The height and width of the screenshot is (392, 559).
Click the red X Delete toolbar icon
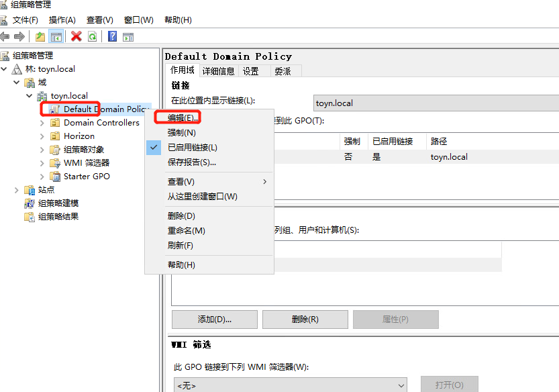coord(77,36)
